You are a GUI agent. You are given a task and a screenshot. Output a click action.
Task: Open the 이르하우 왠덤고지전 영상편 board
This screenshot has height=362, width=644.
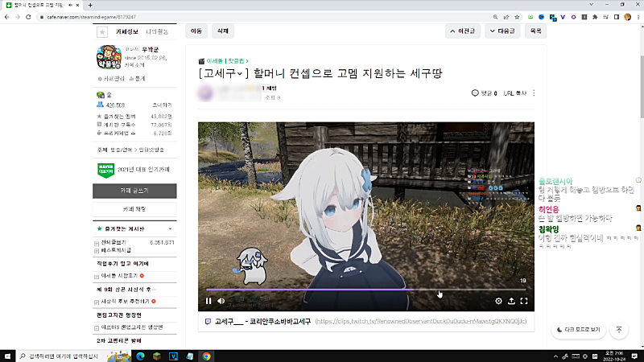coord(132,327)
